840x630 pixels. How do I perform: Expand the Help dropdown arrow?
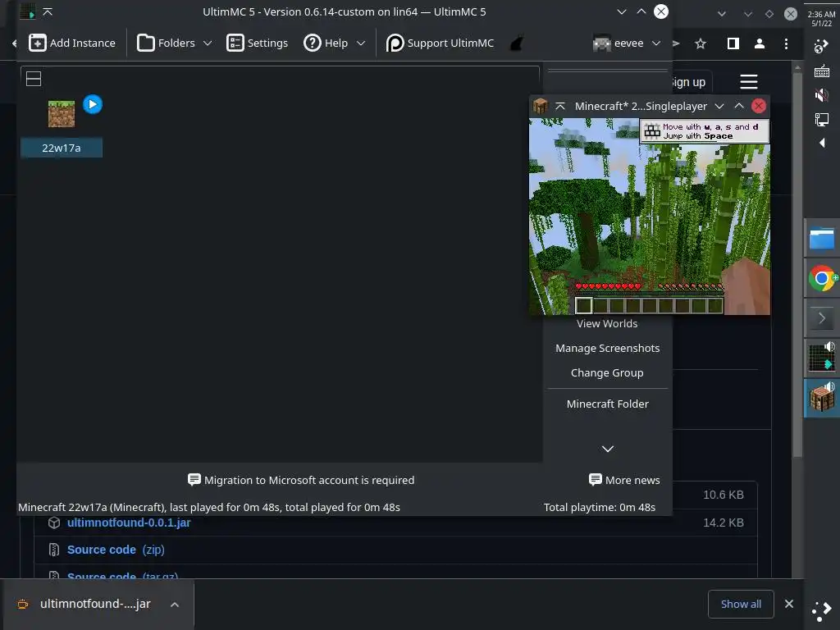click(x=361, y=43)
